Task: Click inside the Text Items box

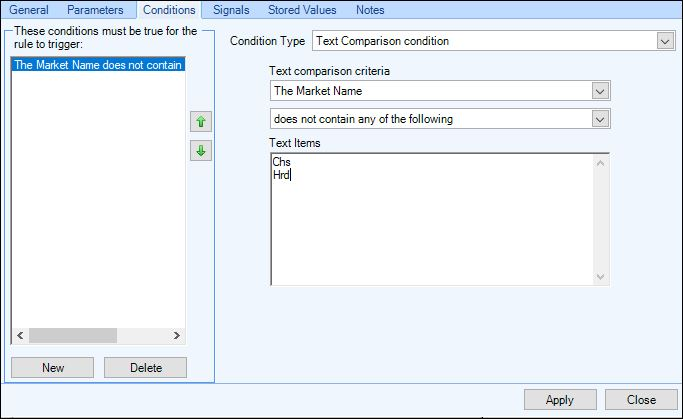Action: tap(432, 219)
